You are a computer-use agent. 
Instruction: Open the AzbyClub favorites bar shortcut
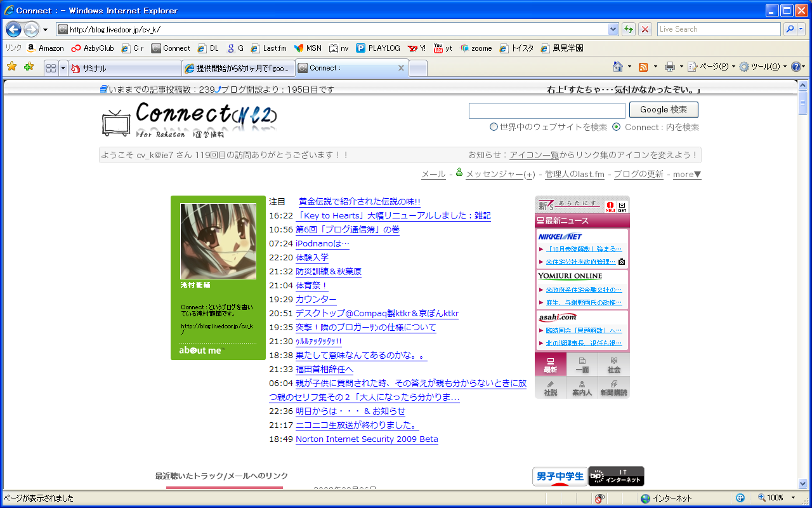pos(93,48)
